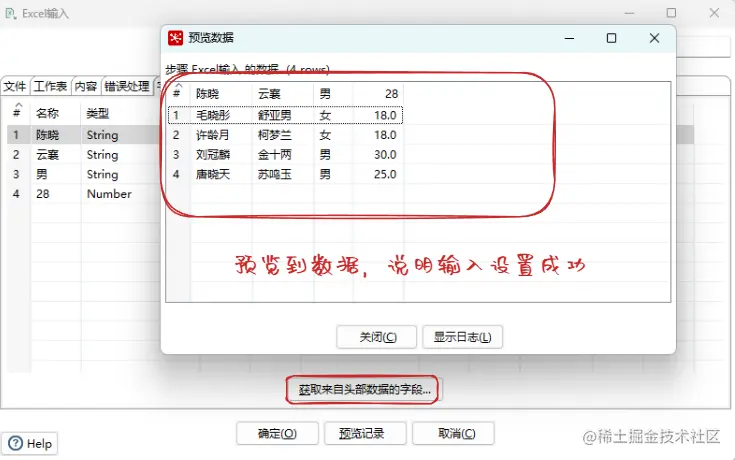Click String type of field 云骞
The height and width of the screenshot is (460, 735).
102,155
